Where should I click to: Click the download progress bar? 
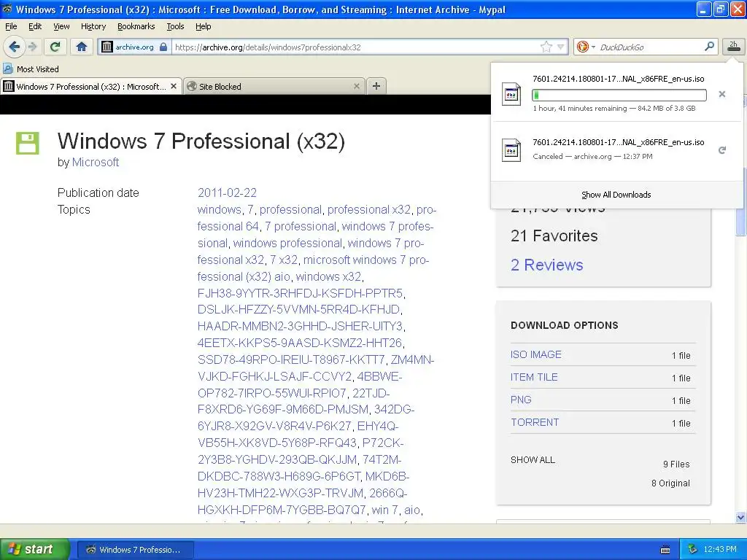(619, 95)
